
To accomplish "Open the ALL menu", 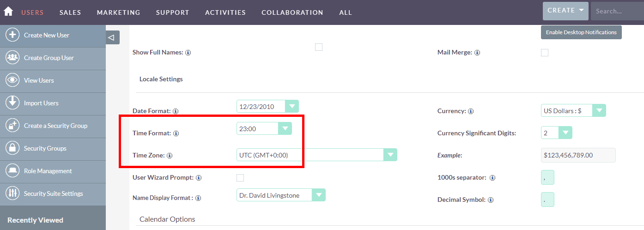I will (346, 12).
